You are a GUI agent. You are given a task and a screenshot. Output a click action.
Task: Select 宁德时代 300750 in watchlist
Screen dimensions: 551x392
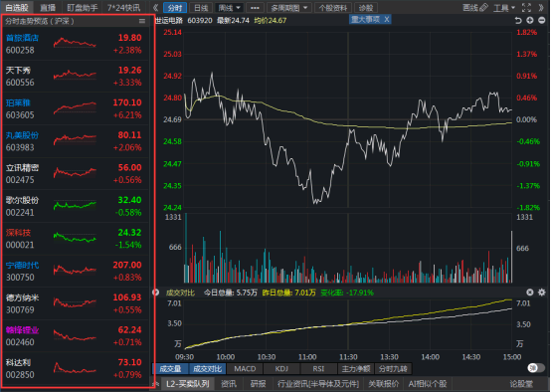coord(76,271)
